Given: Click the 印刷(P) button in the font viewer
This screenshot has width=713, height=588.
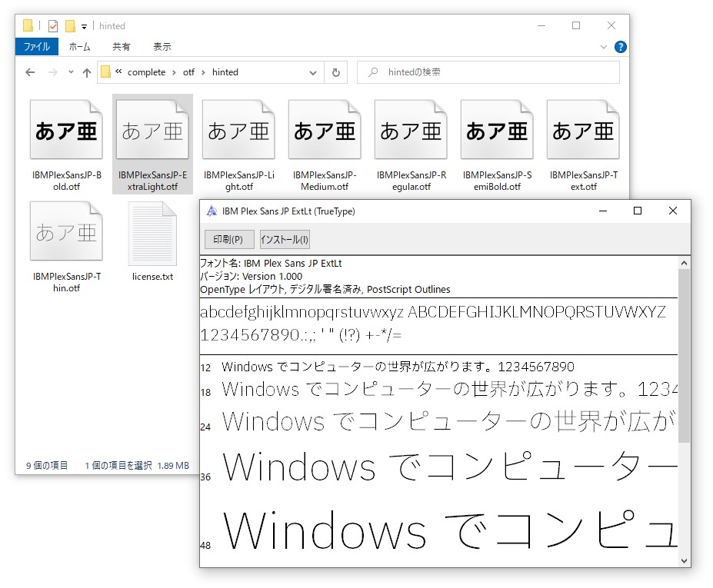Looking at the screenshot, I should 228,239.
